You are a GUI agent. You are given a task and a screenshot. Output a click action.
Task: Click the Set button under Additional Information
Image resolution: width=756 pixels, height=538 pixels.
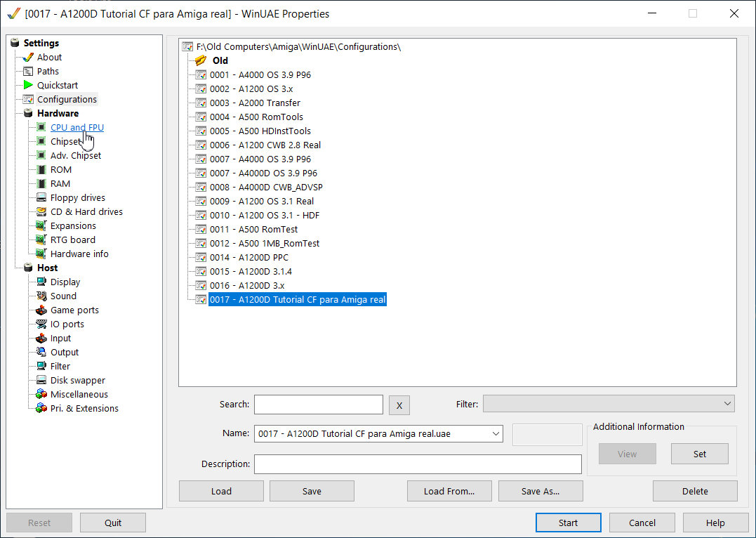[700, 454]
